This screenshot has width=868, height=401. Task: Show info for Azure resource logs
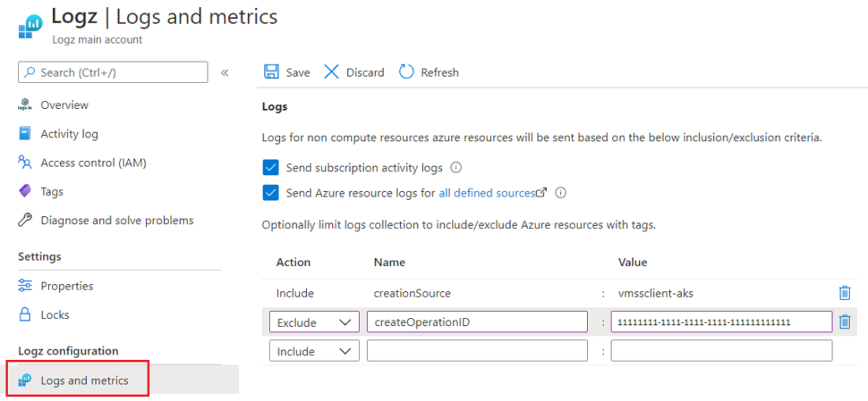click(x=561, y=193)
